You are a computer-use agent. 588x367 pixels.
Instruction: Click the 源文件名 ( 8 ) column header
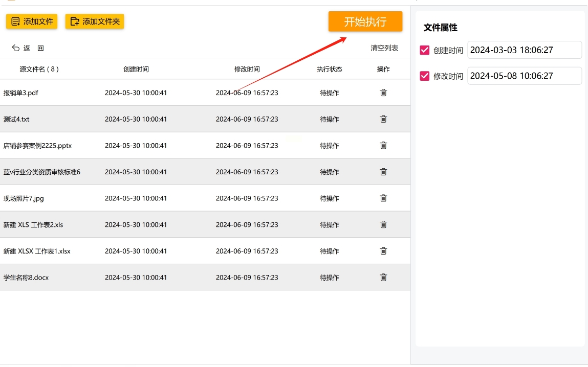(39, 69)
